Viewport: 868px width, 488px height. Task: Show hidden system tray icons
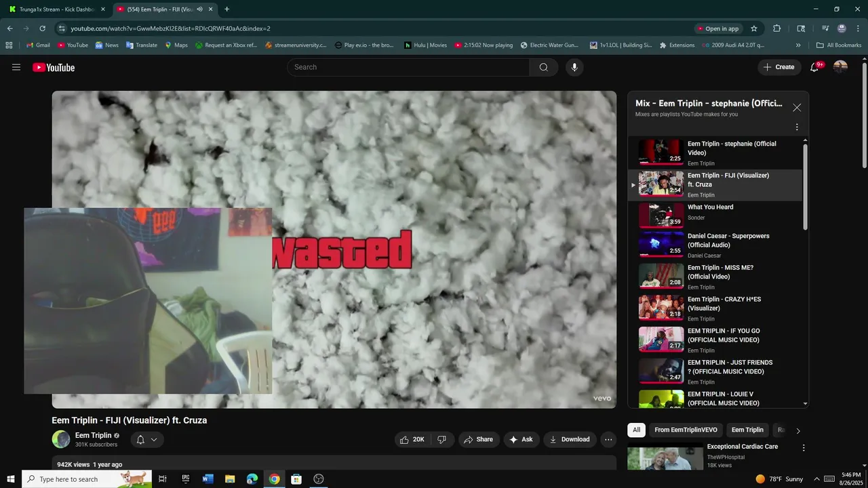pyautogui.click(x=816, y=479)
